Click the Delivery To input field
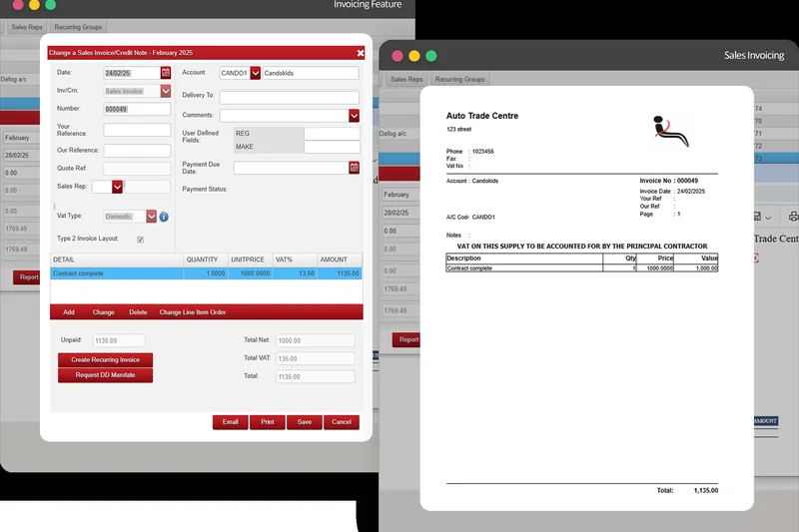 [x=289, y=97]
